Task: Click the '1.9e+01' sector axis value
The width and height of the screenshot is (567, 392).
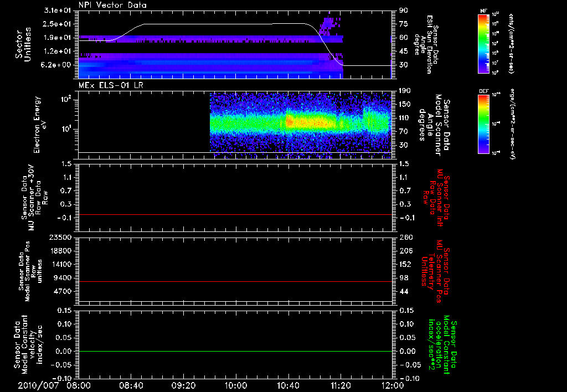Action: tap(58, 38)
